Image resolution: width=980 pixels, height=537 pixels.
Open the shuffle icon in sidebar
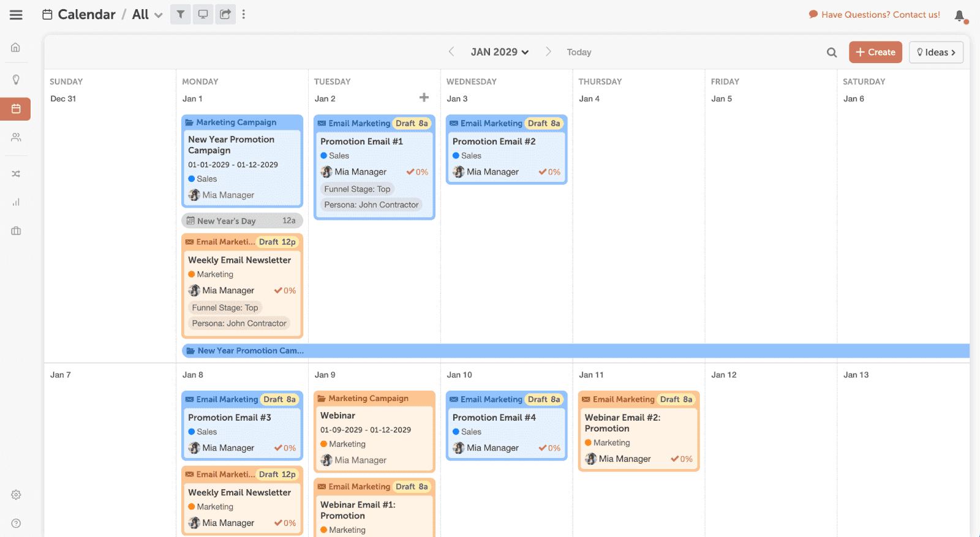click(x=16, y=174)
